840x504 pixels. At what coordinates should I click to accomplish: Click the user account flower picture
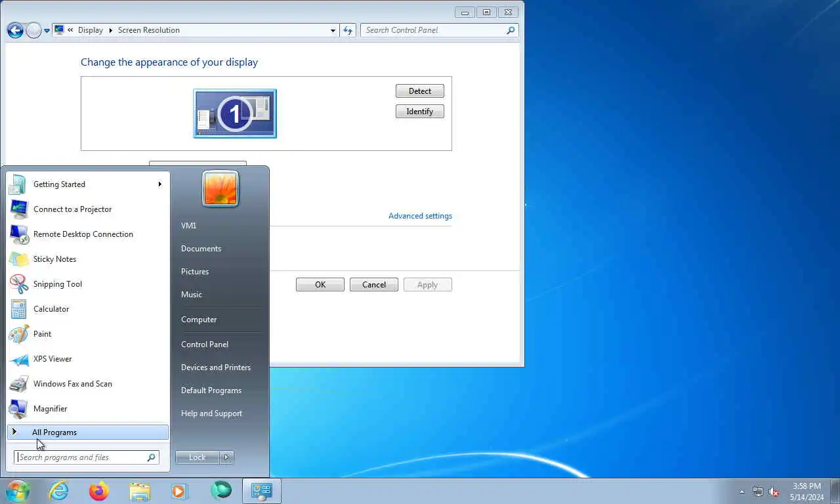pos(220,189)
